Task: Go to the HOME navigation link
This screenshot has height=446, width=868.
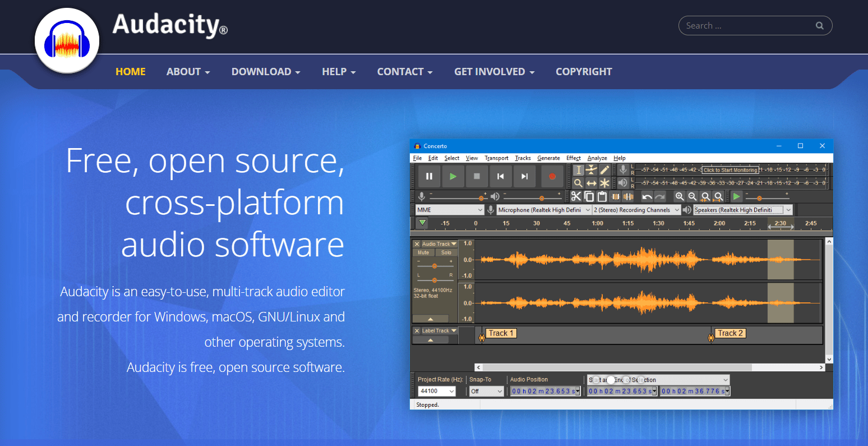Action: pyautogui.click(x=131, y=72)
